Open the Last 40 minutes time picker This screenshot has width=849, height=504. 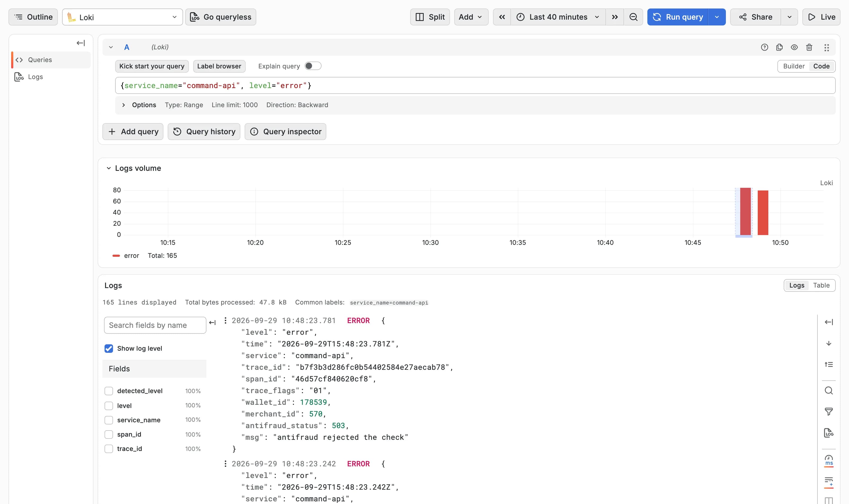[558, 17]
